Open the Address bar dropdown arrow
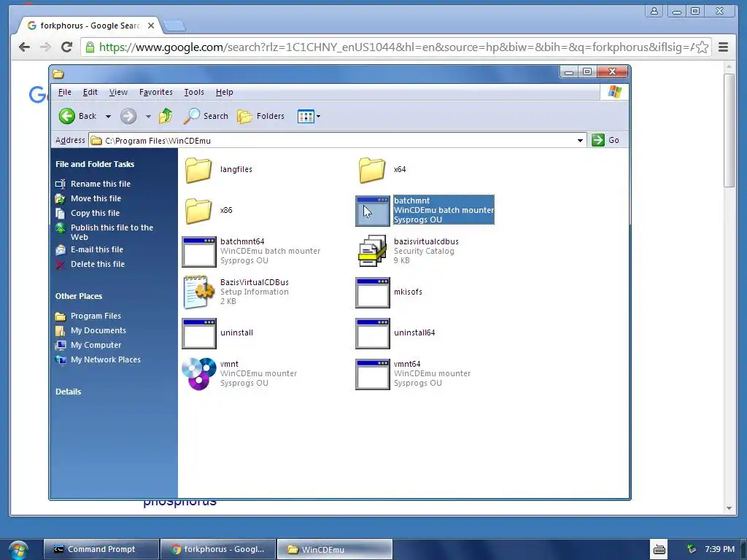This screenshot has height=560, width=747. point(580,141)
